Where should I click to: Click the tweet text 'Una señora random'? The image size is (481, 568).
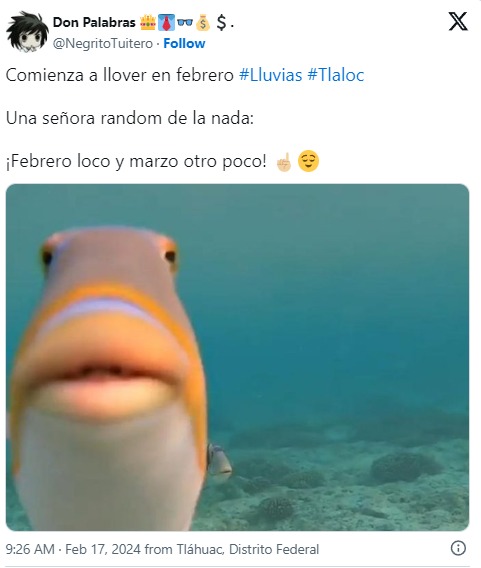click(x=84, y=118)
